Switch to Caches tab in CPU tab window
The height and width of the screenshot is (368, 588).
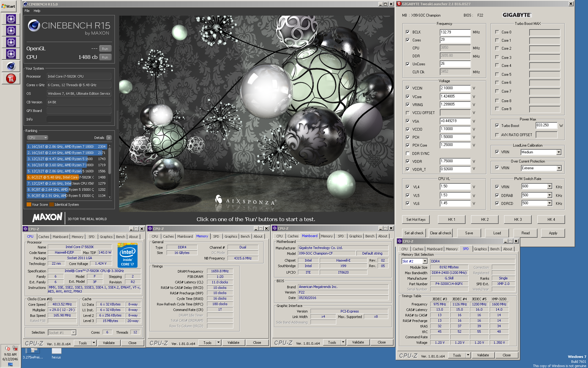43,237
